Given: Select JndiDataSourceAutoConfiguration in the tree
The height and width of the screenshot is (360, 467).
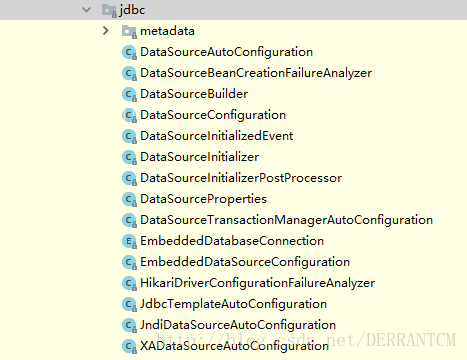Looking at the screenshot, I should point(238,325).
